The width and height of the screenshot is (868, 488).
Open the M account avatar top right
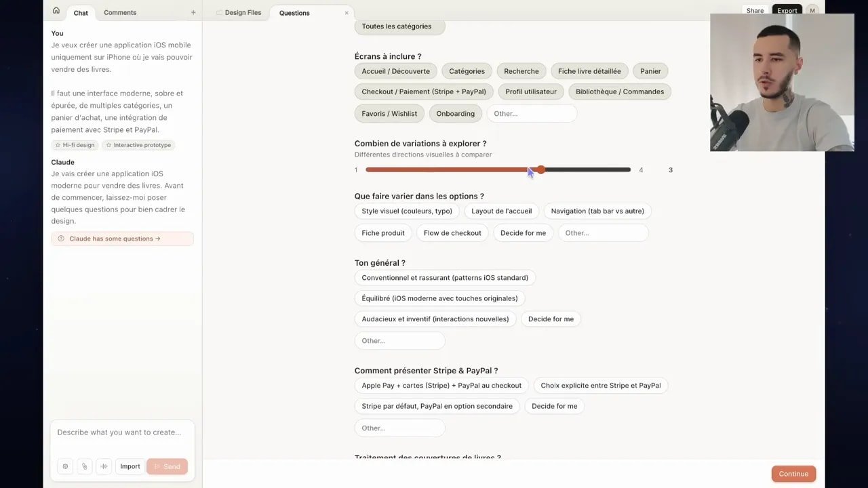click(812, 10)
